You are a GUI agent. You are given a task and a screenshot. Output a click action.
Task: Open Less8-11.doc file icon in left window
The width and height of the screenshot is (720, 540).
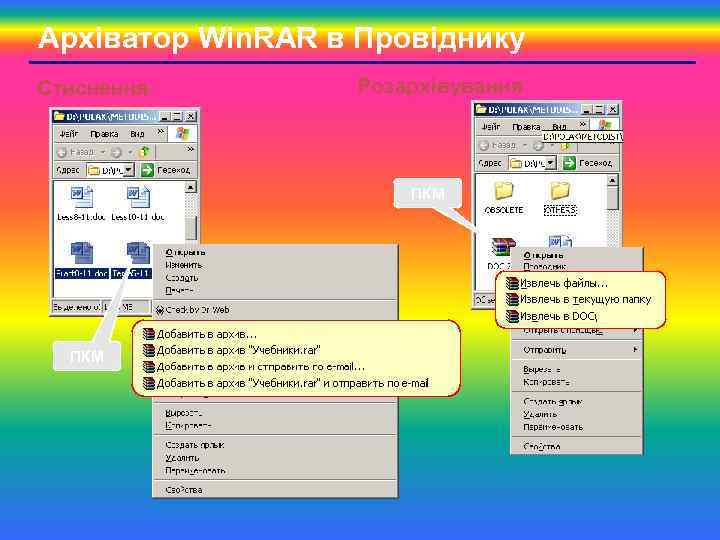tap(82, 197)
